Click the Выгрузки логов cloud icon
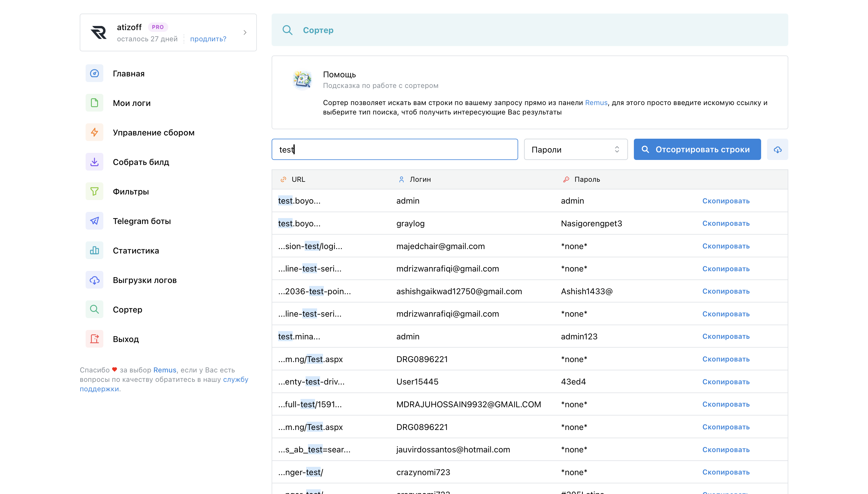The height and width of the screenshot is (494, 868). [x=94, y=280]
